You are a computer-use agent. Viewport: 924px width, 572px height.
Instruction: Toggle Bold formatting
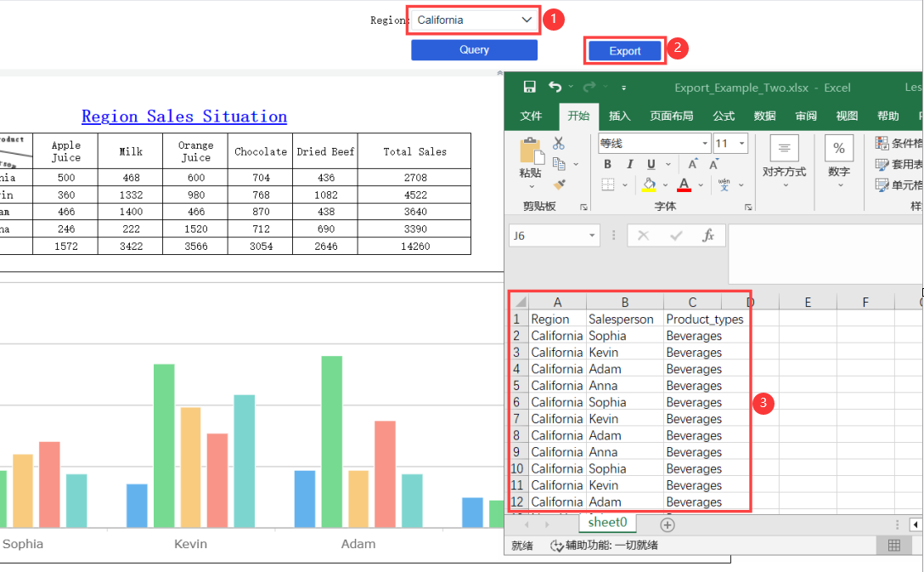608,163
